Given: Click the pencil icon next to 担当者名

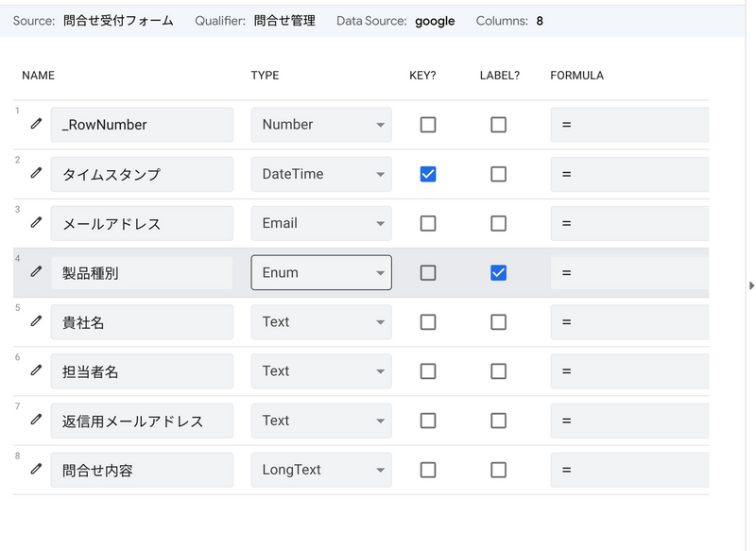Looking at the screenshot, I should point(36,370).
